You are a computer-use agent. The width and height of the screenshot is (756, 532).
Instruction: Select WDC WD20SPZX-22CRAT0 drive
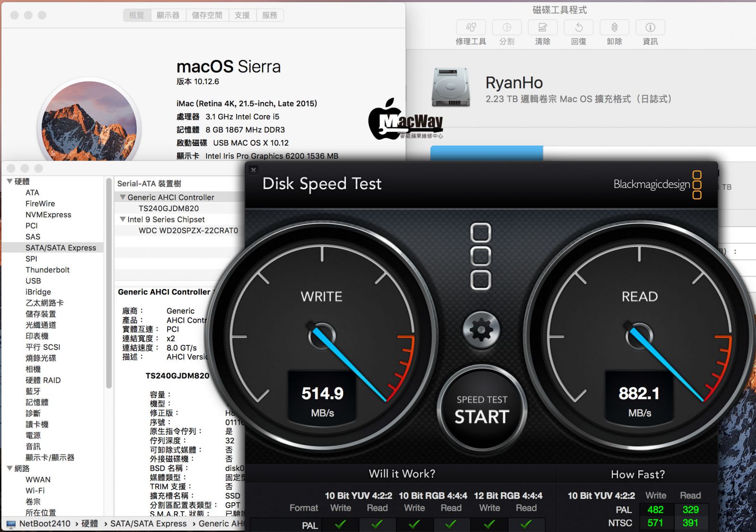(x=189, y=231)
